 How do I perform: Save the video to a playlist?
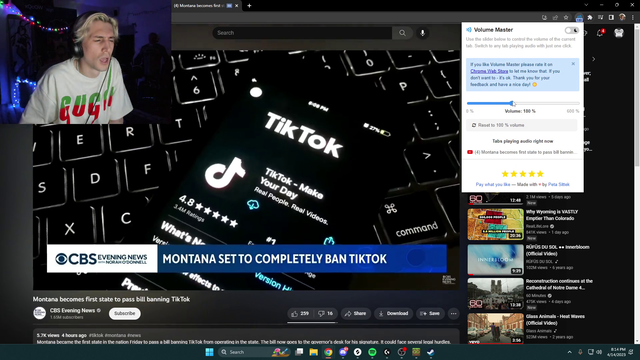tap(430, 313)
